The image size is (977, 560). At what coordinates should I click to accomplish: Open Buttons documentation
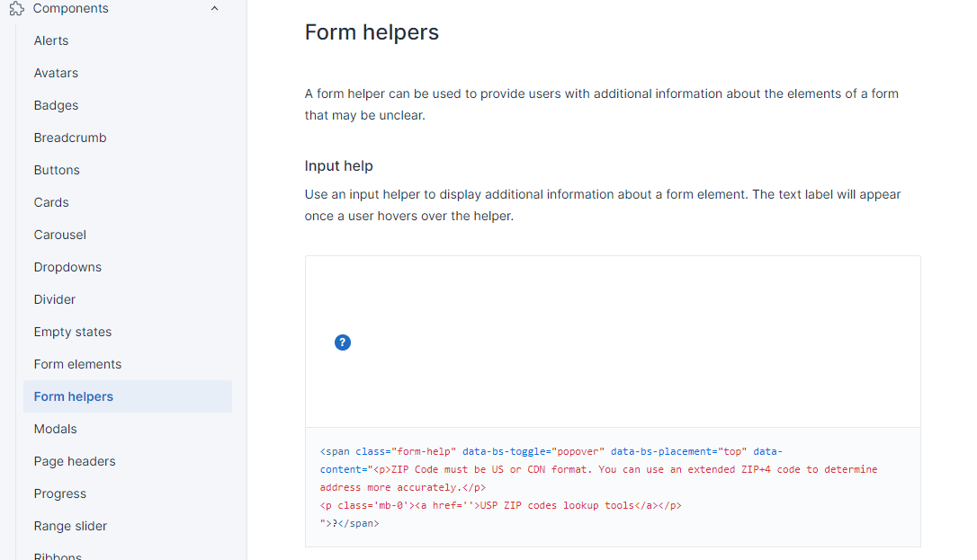click(57, 170)
